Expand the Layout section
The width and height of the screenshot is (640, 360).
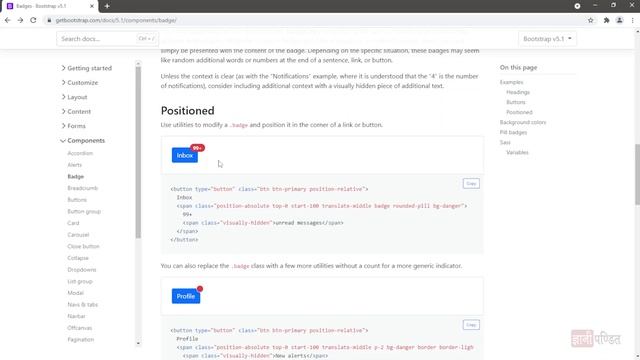74,97
